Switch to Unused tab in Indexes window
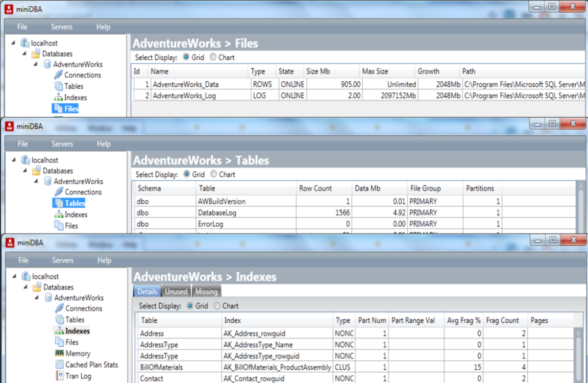 (x=176, y=291)
